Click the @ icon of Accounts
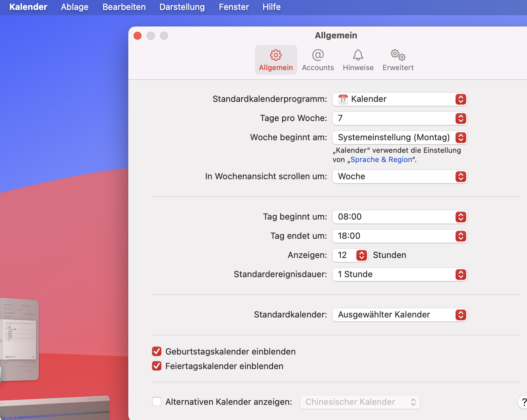Viewport: 527px width, 420px height. [318, 55]
